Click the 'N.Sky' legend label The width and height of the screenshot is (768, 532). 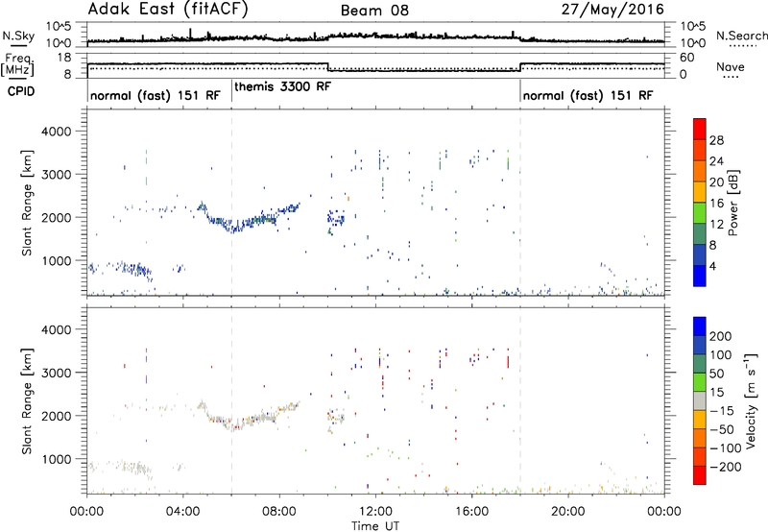click(18, 36)
